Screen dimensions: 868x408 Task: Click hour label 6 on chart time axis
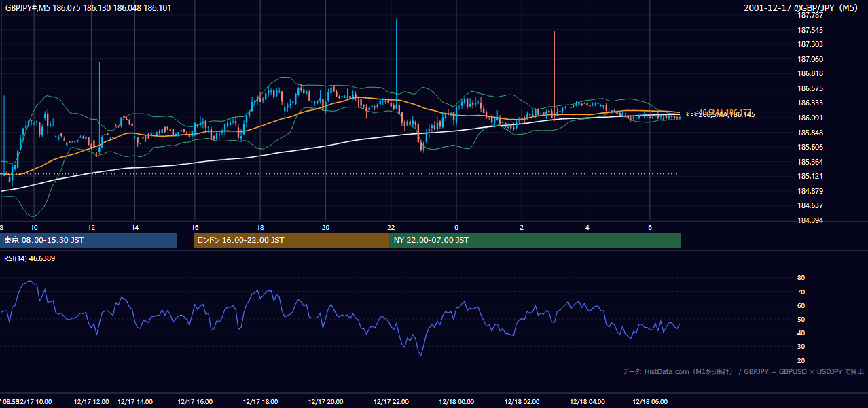click(650, 227)
